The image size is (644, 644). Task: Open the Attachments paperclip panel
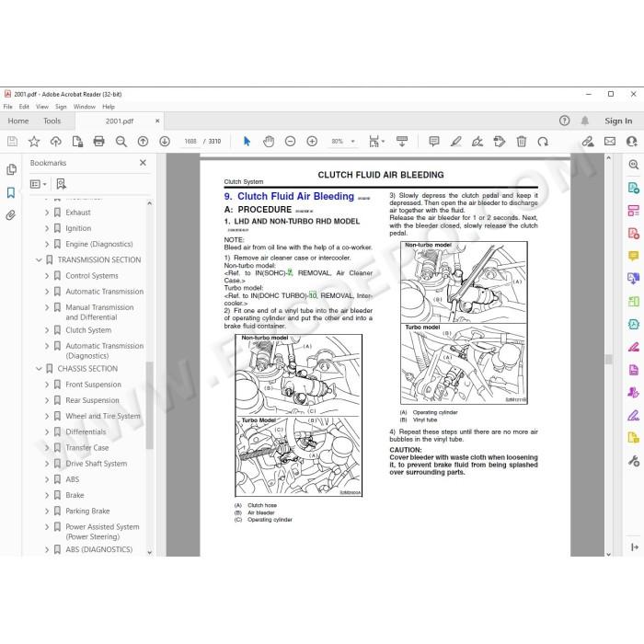tap(11, 215)
